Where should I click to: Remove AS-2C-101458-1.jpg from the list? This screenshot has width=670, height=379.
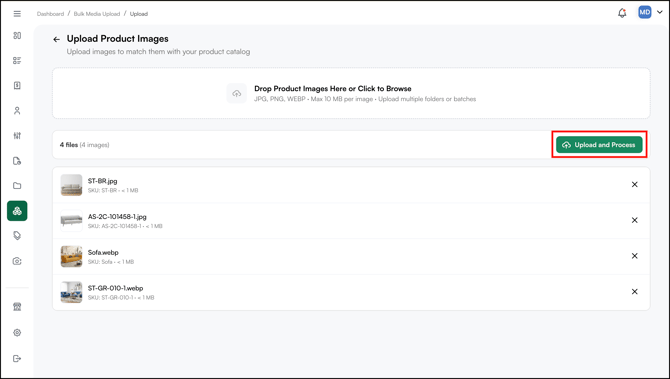[x=635, y=220]
